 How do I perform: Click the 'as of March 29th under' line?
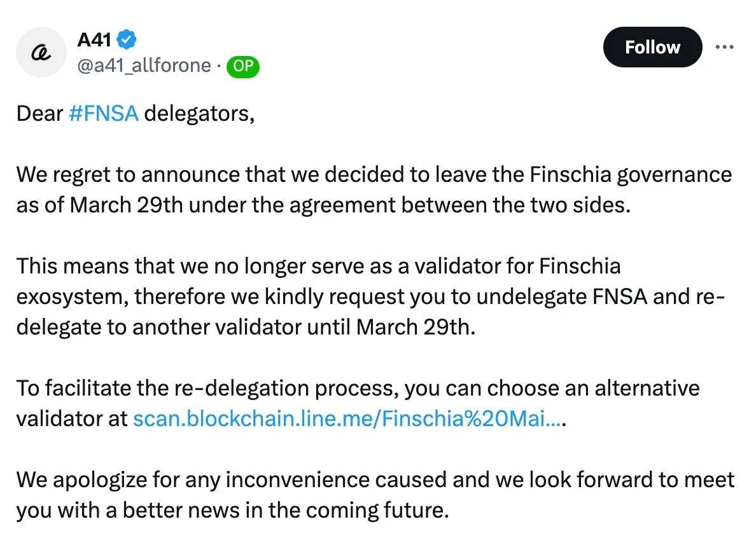[323, 205]
